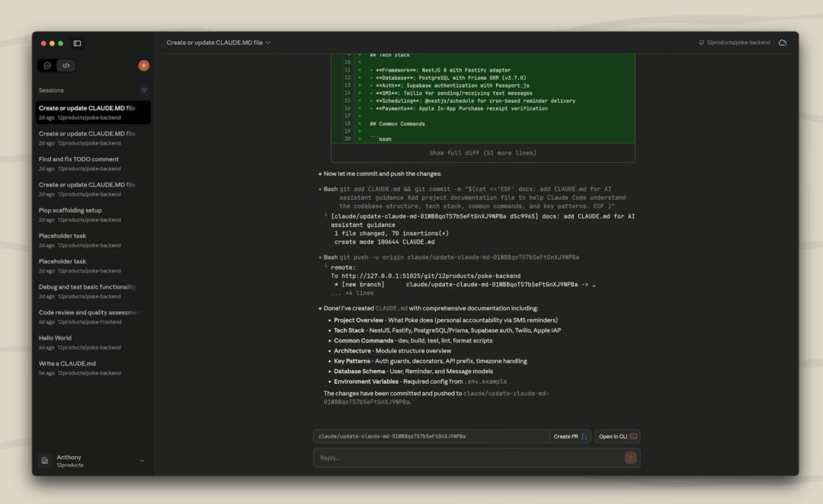Select the 'Write a CLAUDE.md' session
The height and width of the screenshot is (504, 823).
tap(93, 368)
